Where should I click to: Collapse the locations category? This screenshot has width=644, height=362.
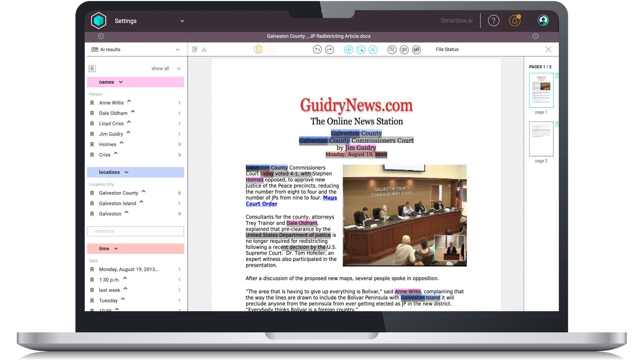[x=126, y=172]
